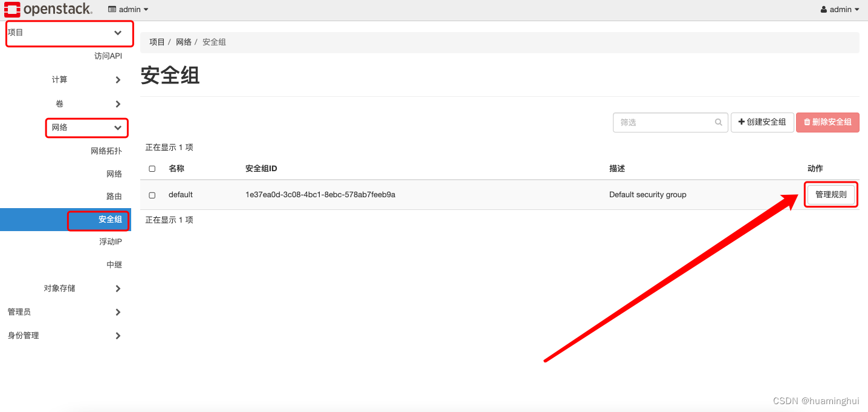The image size is (868, 412).
Task: Click the OpenStack logo
Action: point(48,9)
